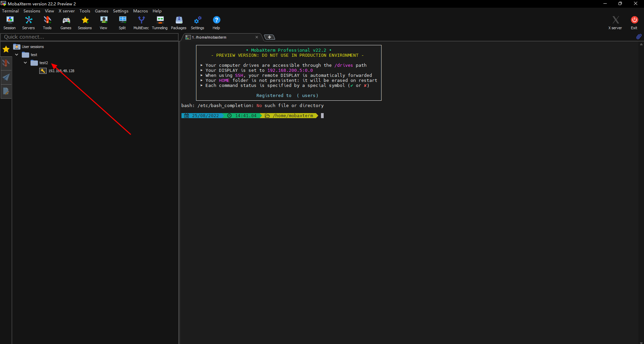This screenshot has height=344, width=644.
Task: Activate the Split toolbar icon
Action: [x=122, y=22]
